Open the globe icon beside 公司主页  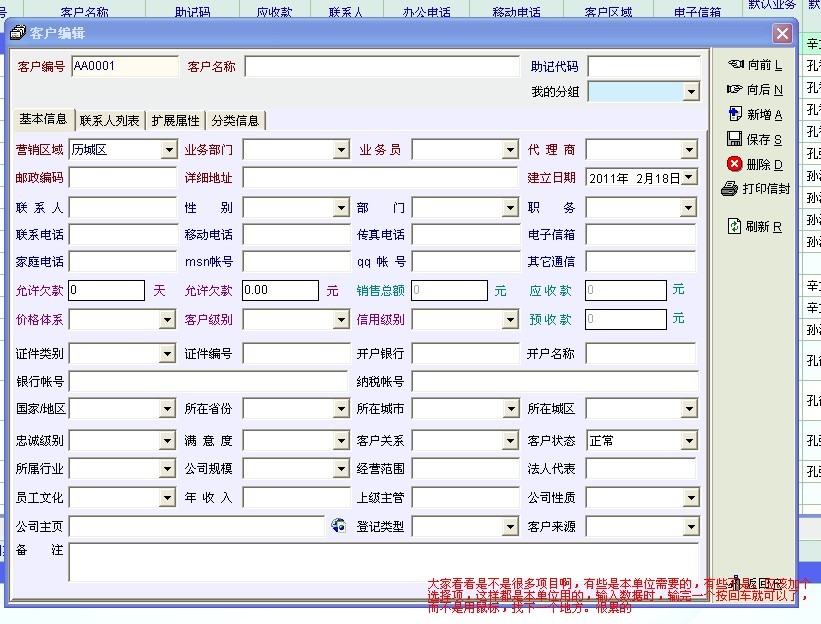(337, 525)
